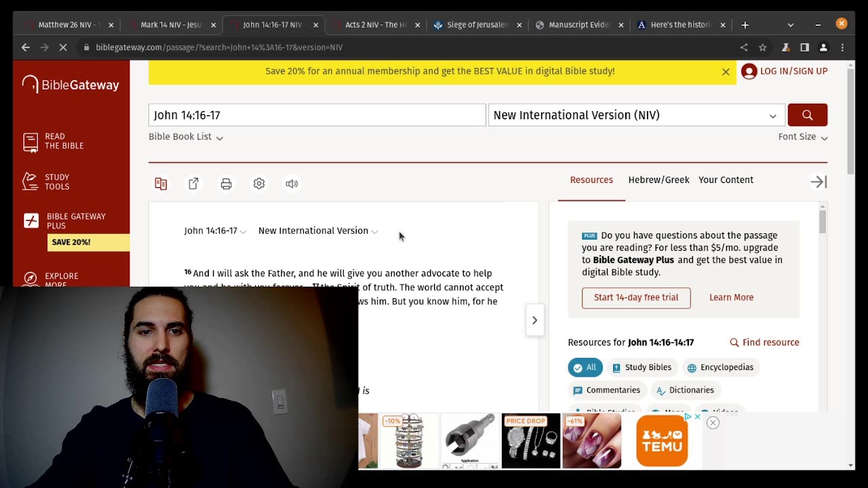Image resolution: width=868 pixels, height=488 pixels.
Task: Click the passage search input field
Action: pyautogui.click(x=317, y=115)
